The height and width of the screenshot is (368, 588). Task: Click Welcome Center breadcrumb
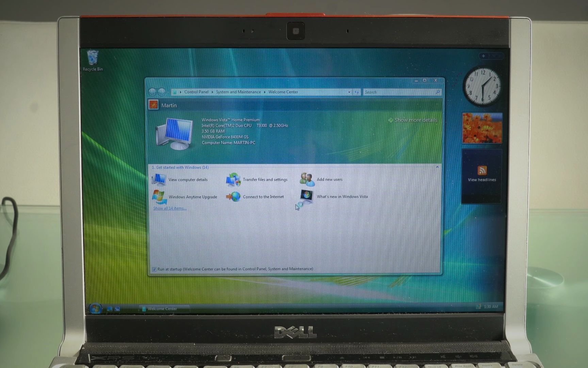tap(283, 92)
